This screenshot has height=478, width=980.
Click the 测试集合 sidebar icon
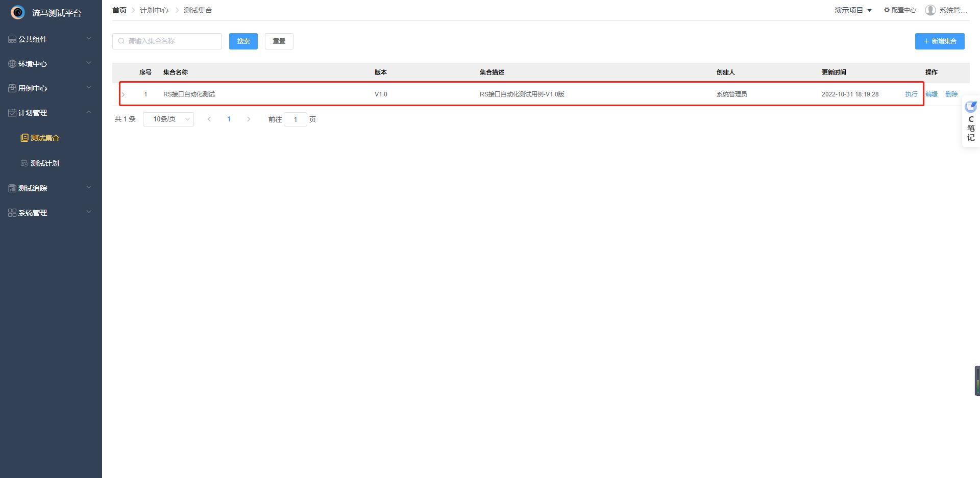click(x=24, y=138)
